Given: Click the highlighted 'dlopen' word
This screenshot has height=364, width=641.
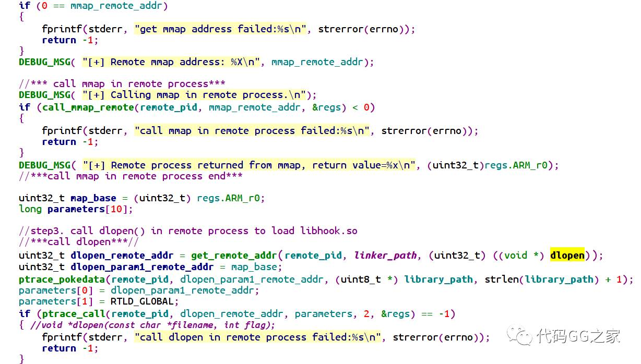Looking at the screenshot, I should pyautogui.click(x=567, y=255).
